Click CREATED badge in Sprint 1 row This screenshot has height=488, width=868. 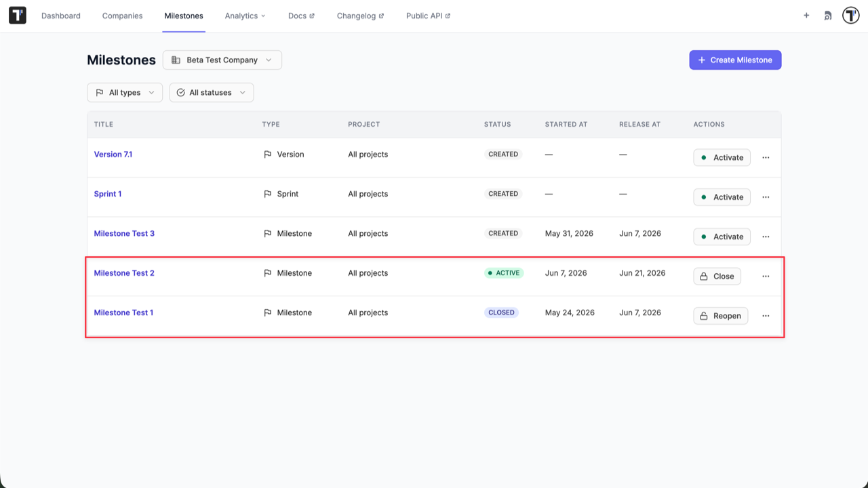(x=503, y=194)
